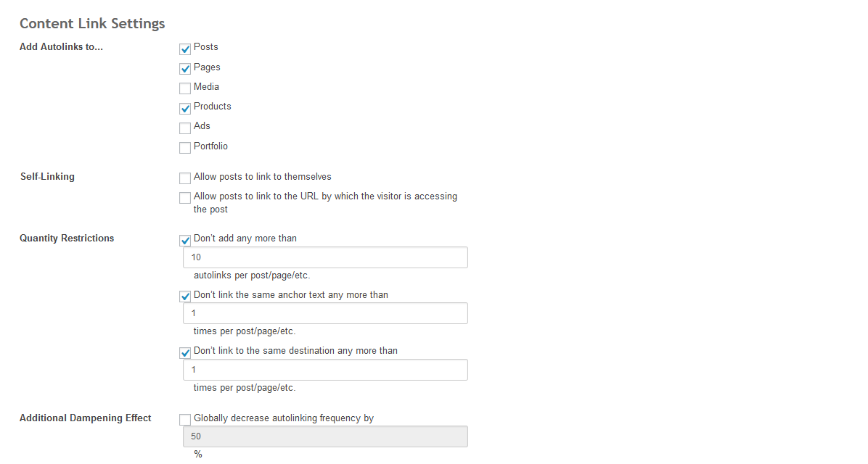Screen dimensions: 868x464
Task: Enable 'Globally decrease autolinking frequency' checkbox
Action: coord(185,420)
